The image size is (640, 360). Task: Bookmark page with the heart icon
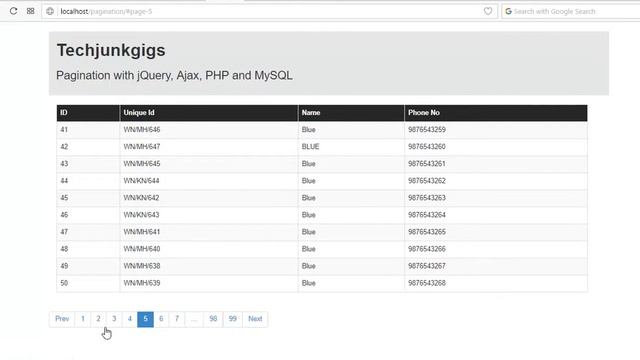(x=488, y=11)
